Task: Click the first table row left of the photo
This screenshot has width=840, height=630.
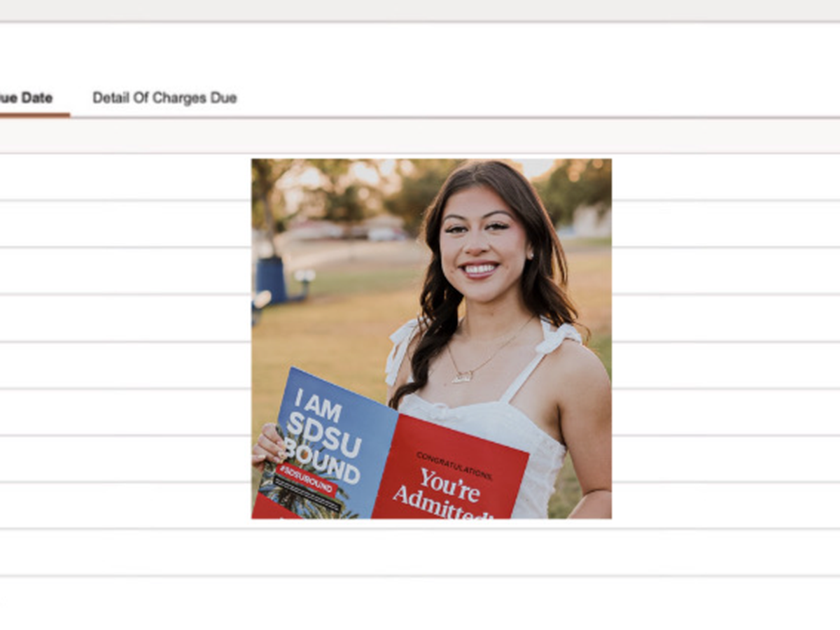Action: coord(126,177)
